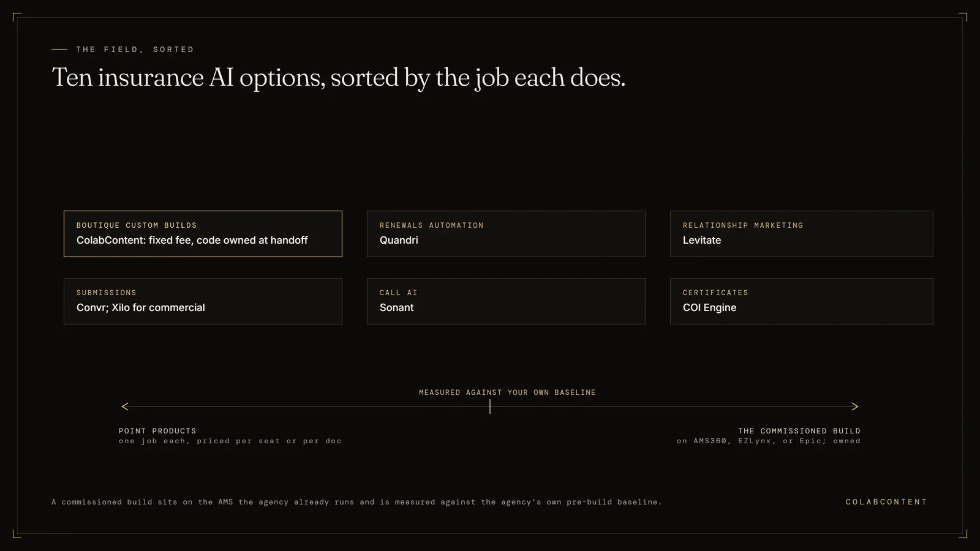Click the footer sentence about commissioned build
Viewport: 980px width, 551px height.
pyautogui.click(x=356, y=502)
